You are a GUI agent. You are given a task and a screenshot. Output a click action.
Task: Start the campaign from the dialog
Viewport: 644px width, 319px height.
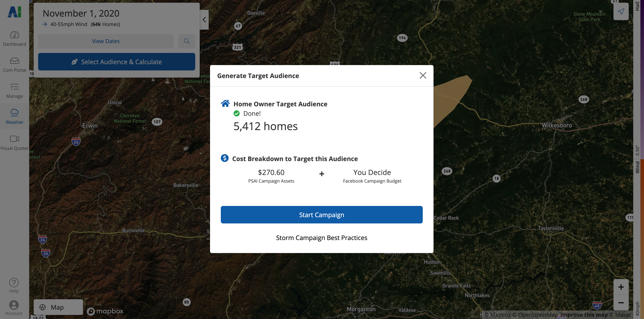[321, 214]
